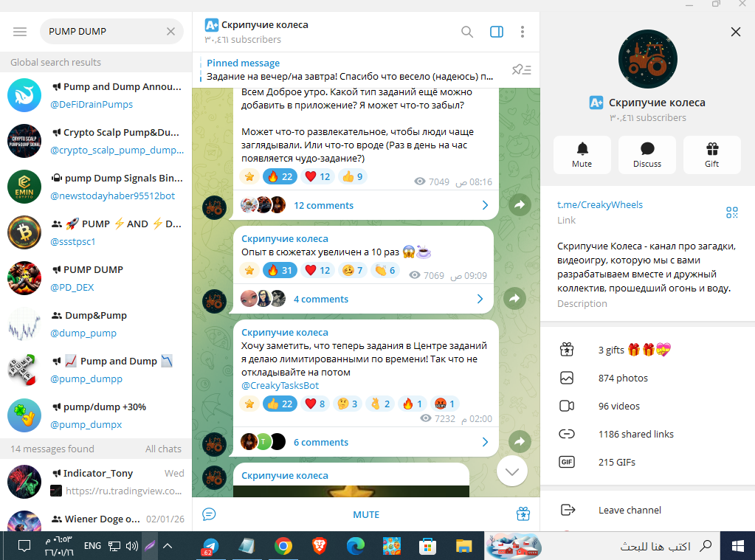Open gift icon in bottom bar

coord(523,514)
